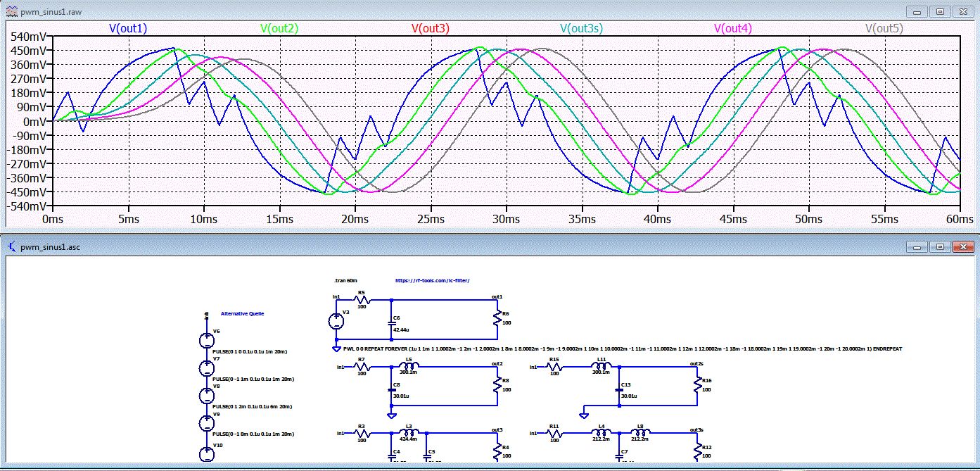Screen dimensions: 980x471
Task: Close the pwm_sinus1.asc schematic window
Action: 962,247
